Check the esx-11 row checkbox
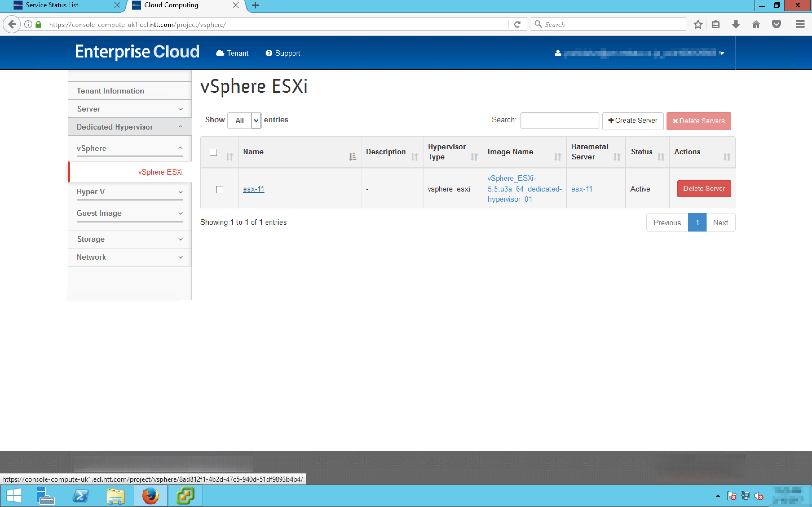The height and width of the screenshot is (507, 812). [x=219, y=190]
